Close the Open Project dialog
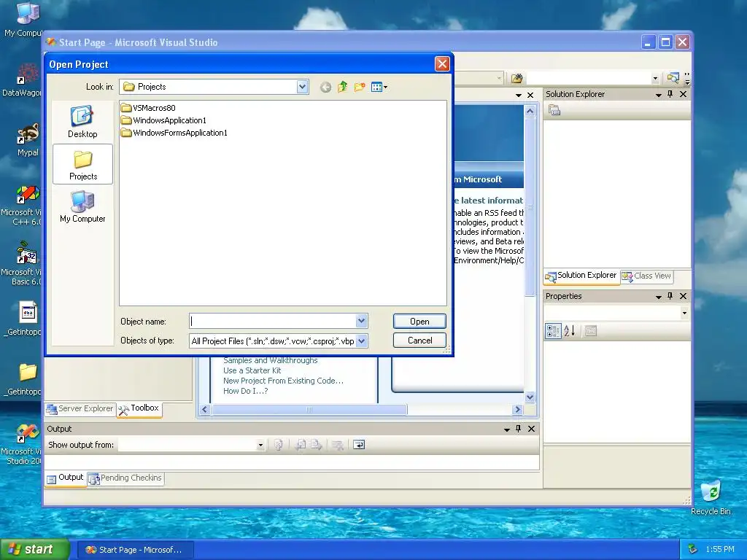 pyautogui.click(x=442, y=64)
